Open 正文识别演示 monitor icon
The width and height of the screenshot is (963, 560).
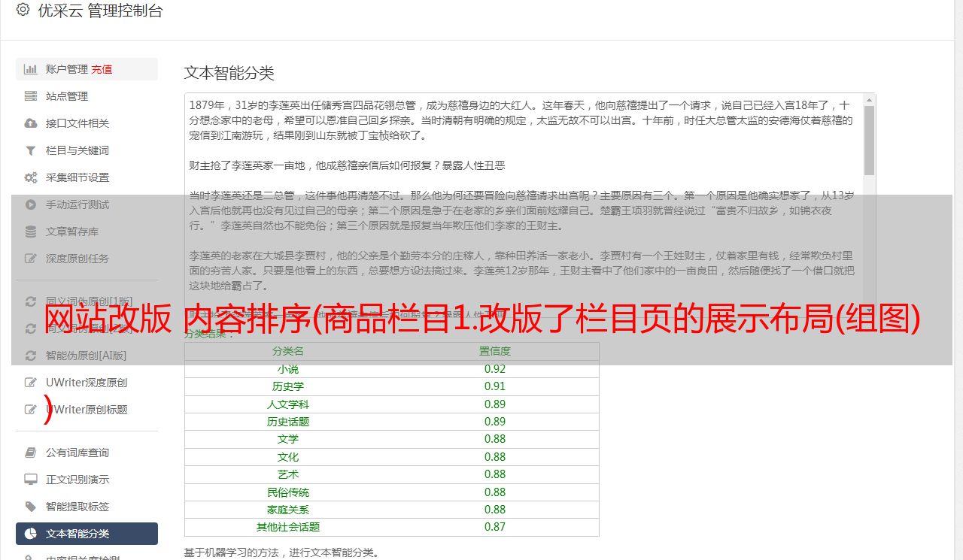click(x=31, y=480)
